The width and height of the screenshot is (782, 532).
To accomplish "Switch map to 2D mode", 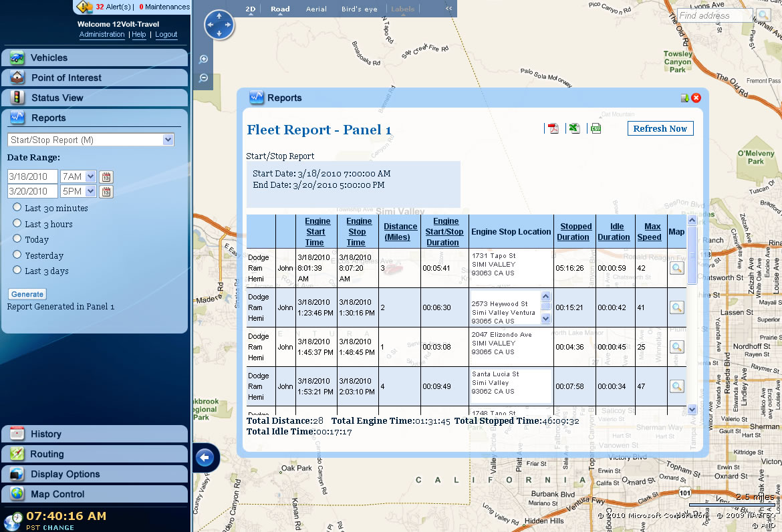I will (x=251, y=9).
